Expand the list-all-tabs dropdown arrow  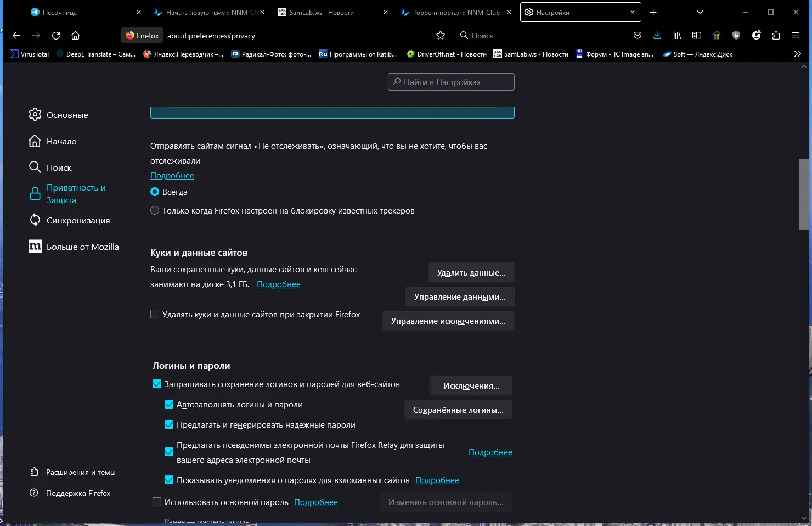[700, 12]
